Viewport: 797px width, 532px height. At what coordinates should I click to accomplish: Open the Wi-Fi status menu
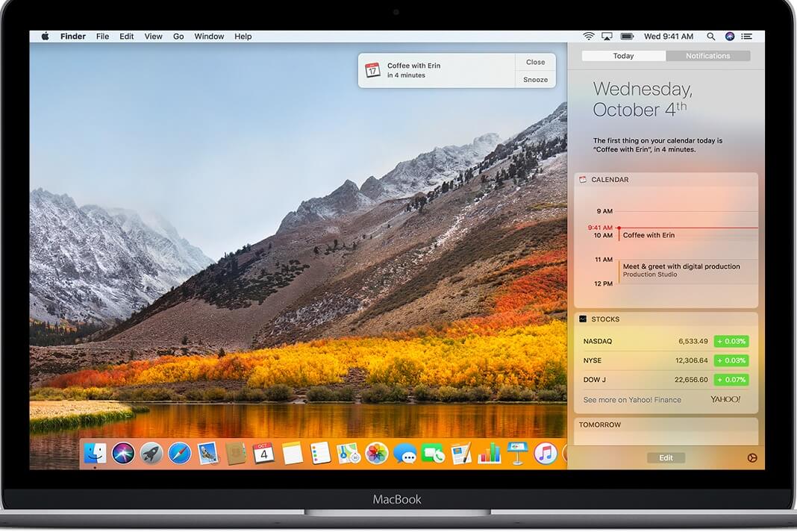click(x=589, y=37)
